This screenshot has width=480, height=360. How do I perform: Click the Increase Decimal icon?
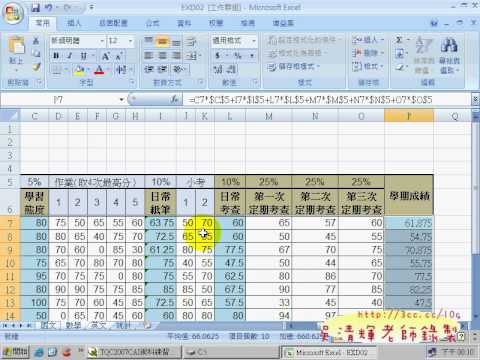click(x=218, y=69)
